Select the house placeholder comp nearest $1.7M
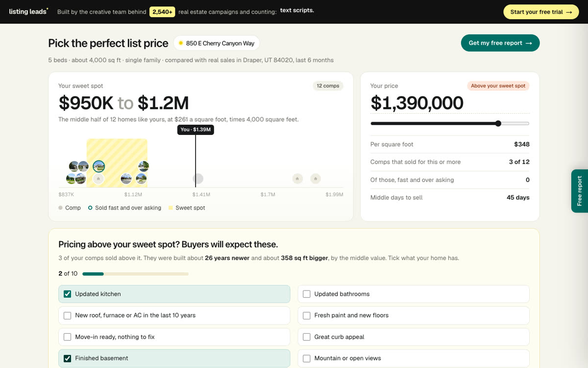Screen dimensions: 588x368 click(297, 179)
